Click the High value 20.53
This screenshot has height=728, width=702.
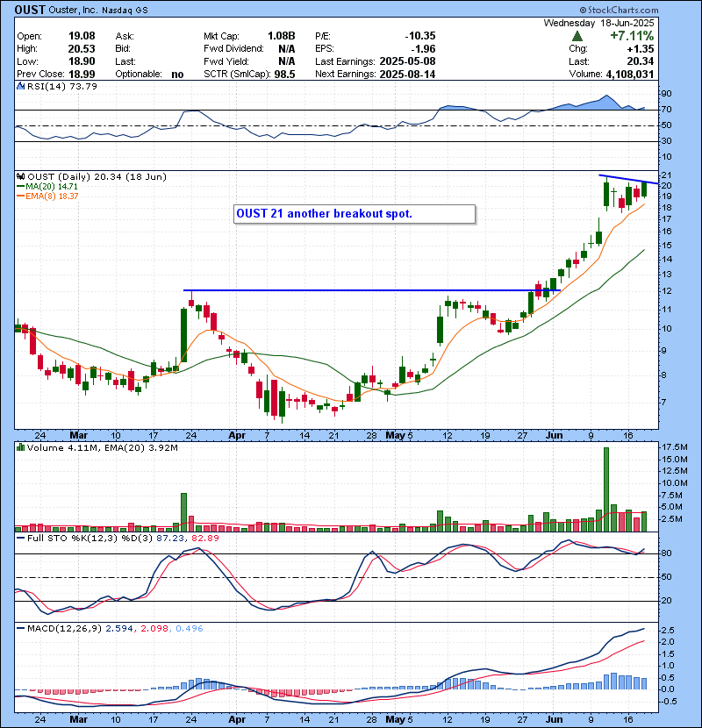[x=82, y=49]
